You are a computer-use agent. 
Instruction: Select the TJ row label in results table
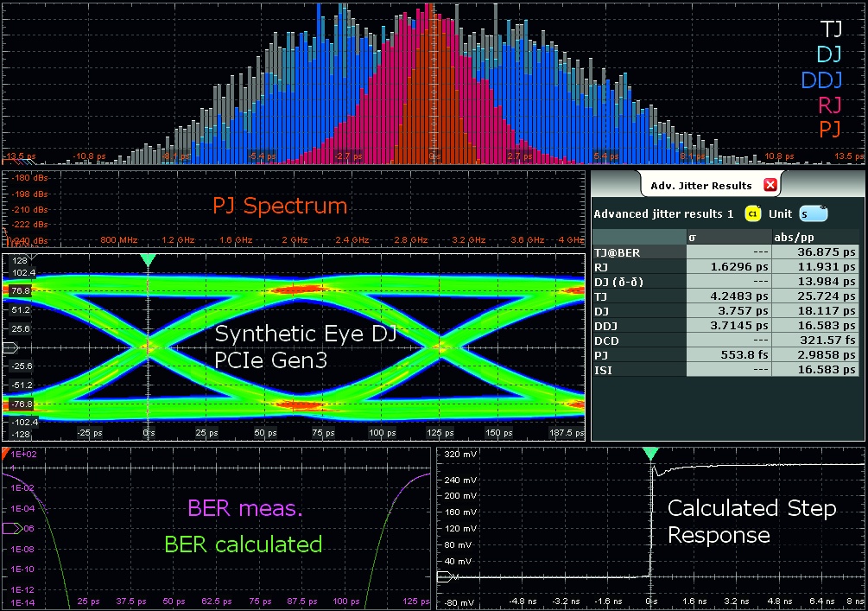coord(639,296)
